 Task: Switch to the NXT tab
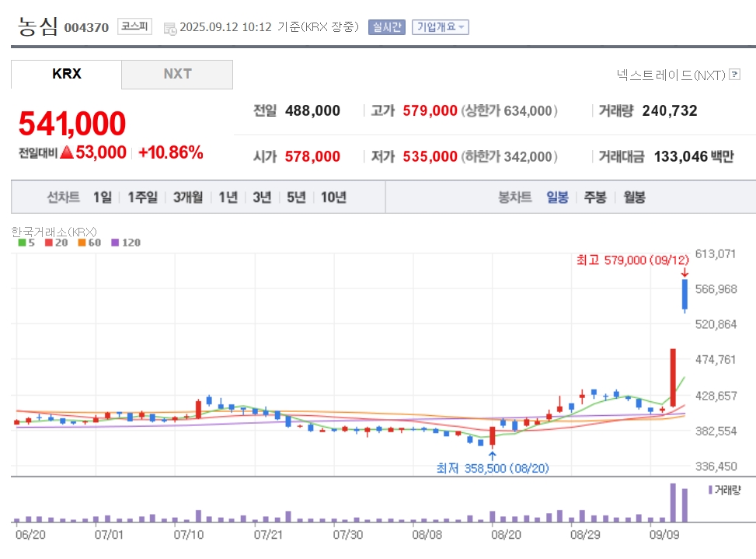[x=177, y=75]
